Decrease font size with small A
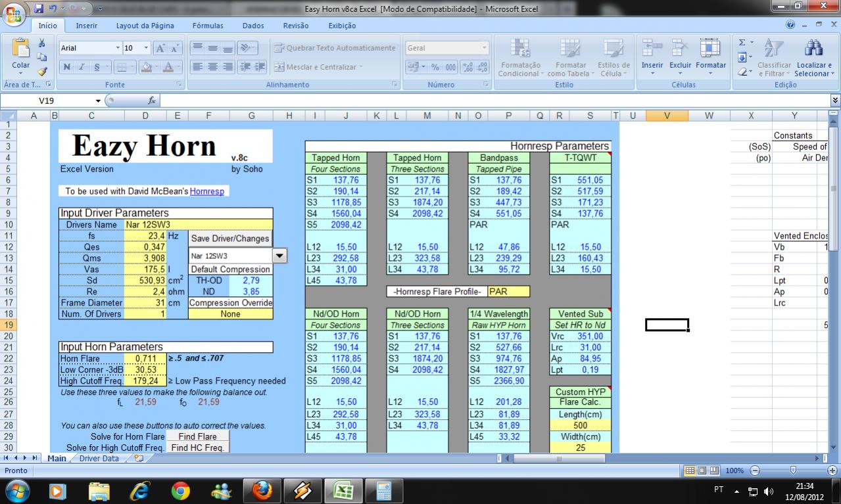 174,48
